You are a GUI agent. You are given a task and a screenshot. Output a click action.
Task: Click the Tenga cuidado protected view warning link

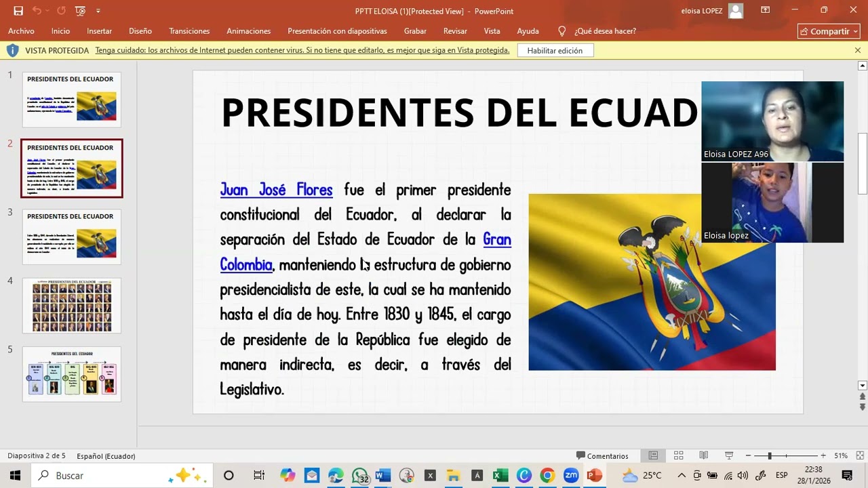click(x=302, y=50)
